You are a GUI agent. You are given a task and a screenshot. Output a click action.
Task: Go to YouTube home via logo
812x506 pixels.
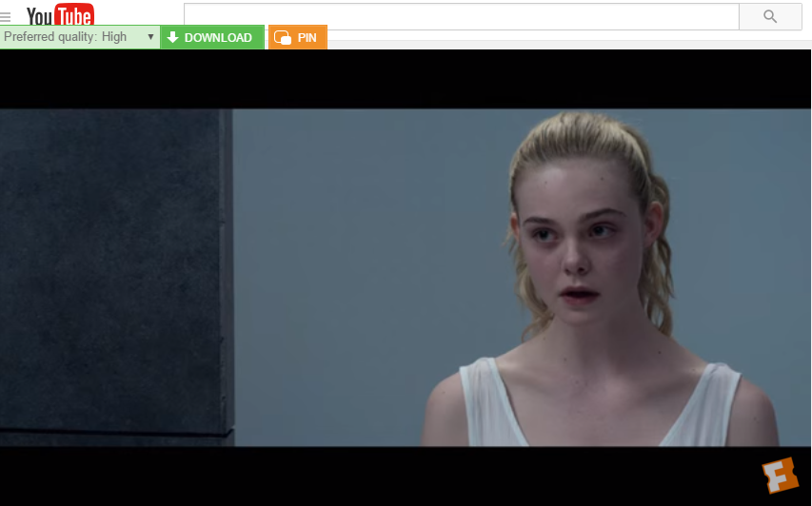click(x=60, y=14)
